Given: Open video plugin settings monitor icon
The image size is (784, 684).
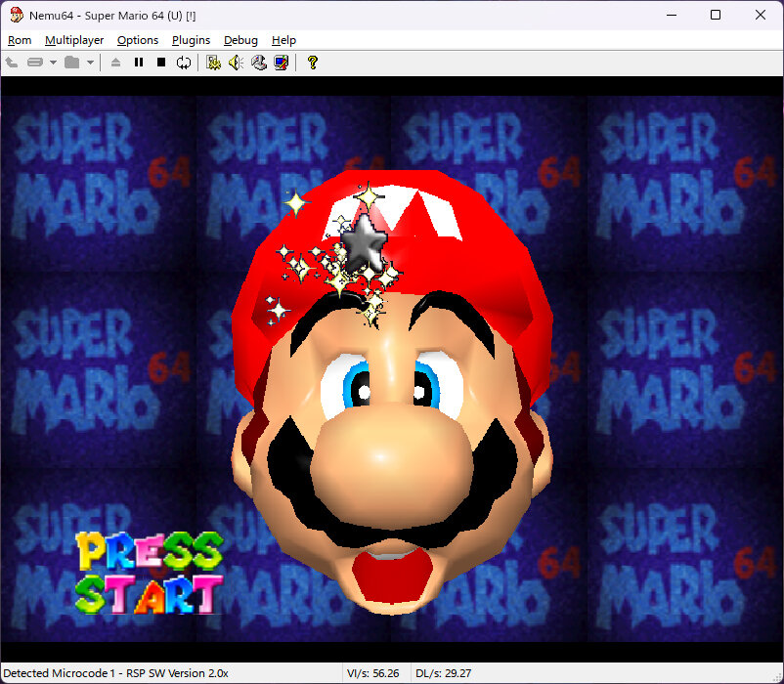Looking at the screenshot, I should pos(282,63).
